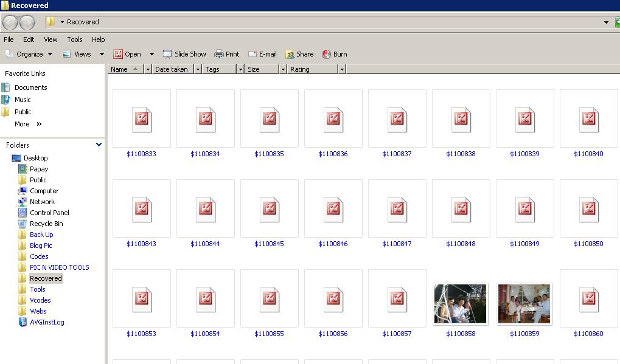Screen dimensions: 620x364
Task: Sort by the Date taken column header
Action: (x=173, y=69)
